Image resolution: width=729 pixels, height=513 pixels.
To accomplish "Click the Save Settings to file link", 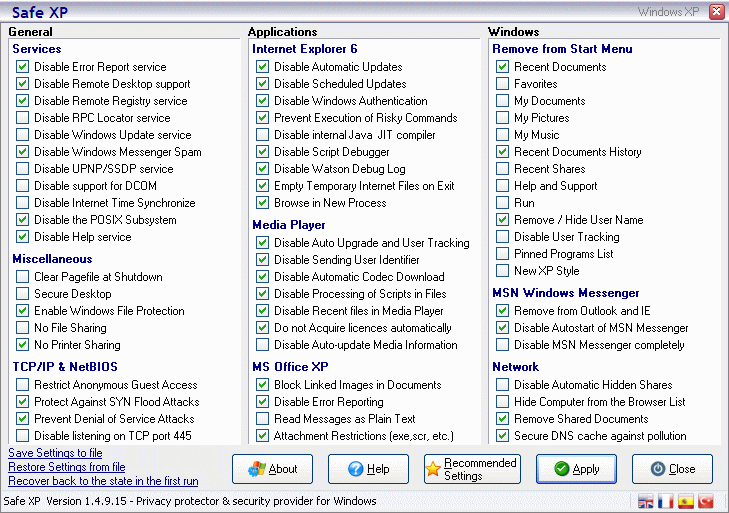I will coord(55,453).
